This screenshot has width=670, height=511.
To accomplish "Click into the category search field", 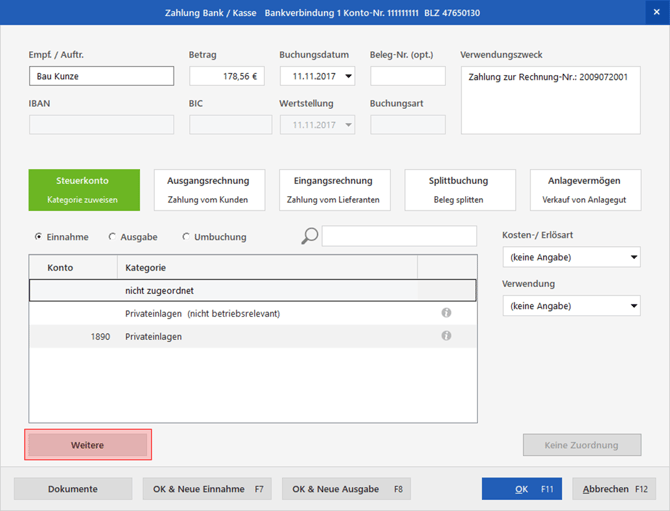I will click(x=399, y=236).
